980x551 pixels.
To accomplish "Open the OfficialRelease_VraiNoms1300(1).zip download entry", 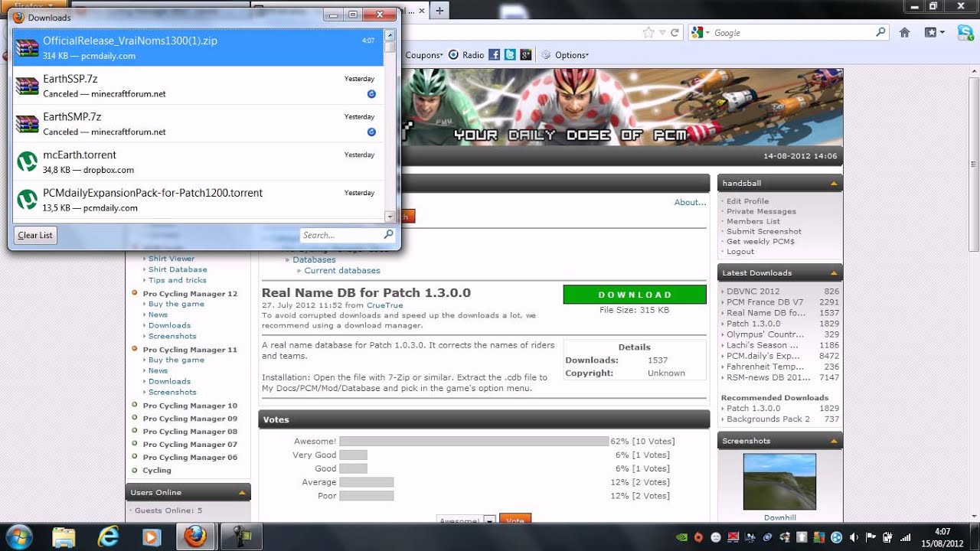I will pyautogui.click(x=198, y=47).
